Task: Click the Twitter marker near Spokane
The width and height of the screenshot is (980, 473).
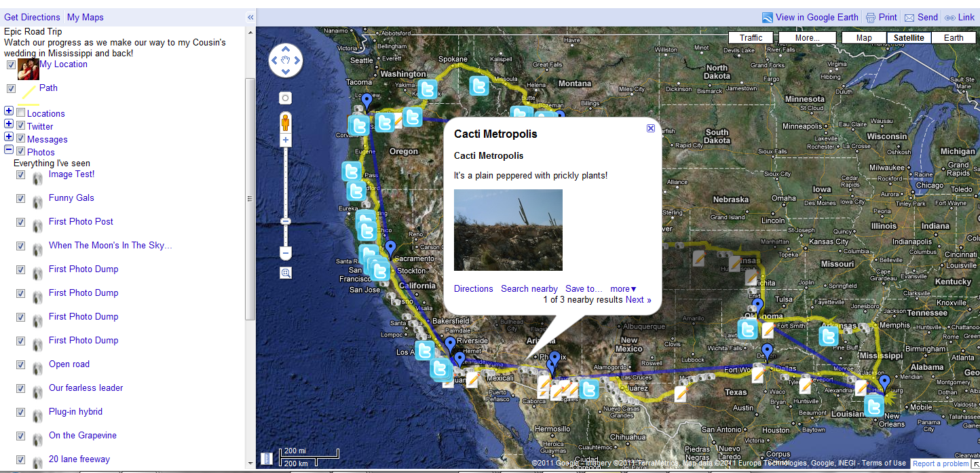Action: [428, 90]
